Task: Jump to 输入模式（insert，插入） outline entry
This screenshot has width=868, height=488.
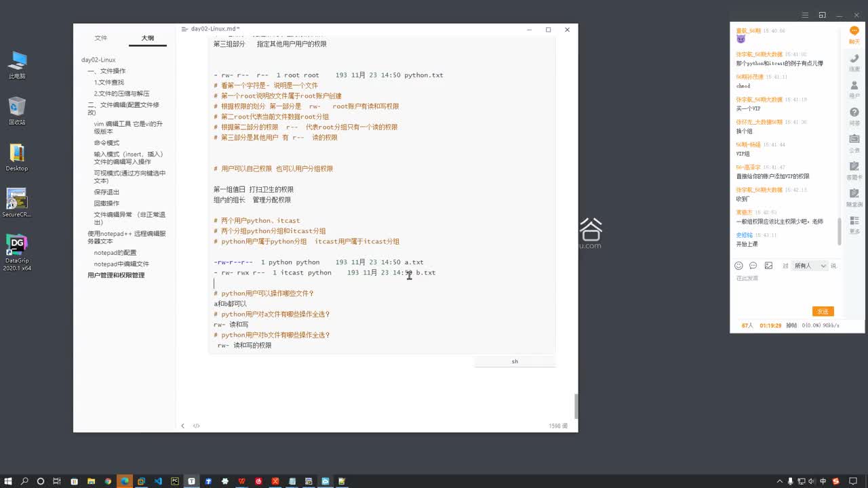Action: [x=129, y=158]
